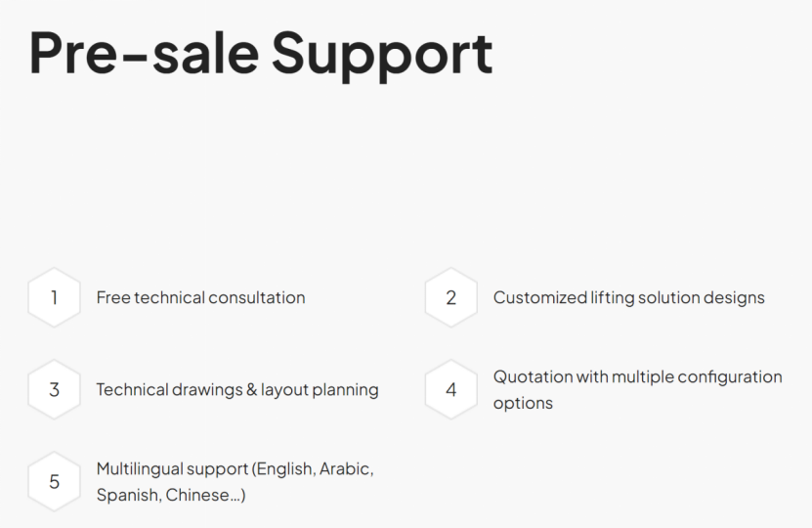The image size is (812, 528).
Task: Click the "Multilingual support" text
Action: [172, 468]
